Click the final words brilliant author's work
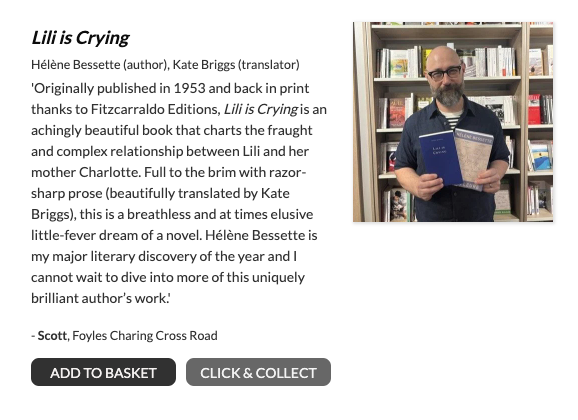The height and width of the screenshot is (420, 578). [x=99, y=298]
